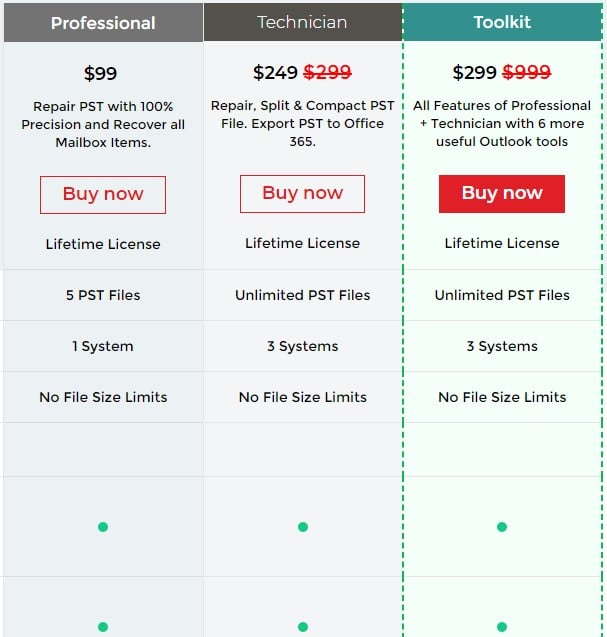This screenshot has height=637, width=607.
Task: Click the crossed-out $999 Toolkit price
Action: [x=527, y=73]
